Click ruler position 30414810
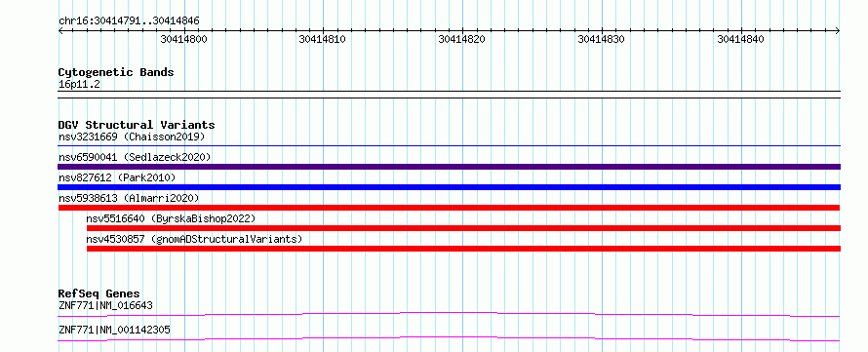This screenshot has height=352, width=868. click(322, 39)
